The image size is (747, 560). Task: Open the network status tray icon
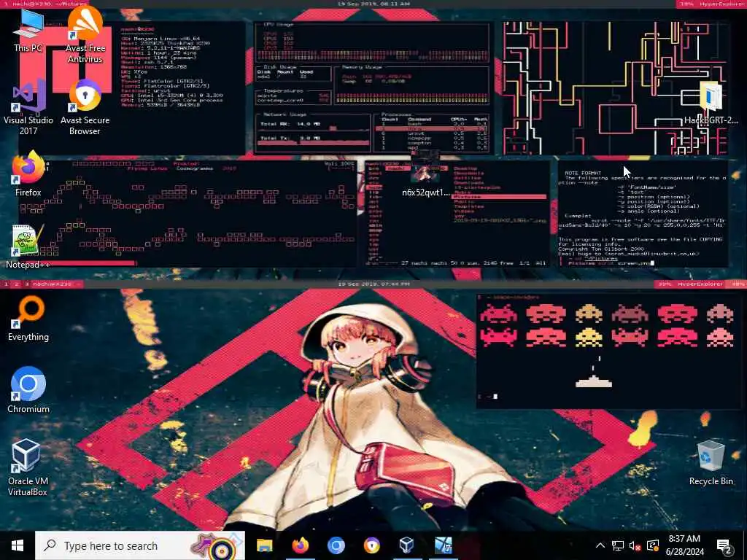click(618, 545)
